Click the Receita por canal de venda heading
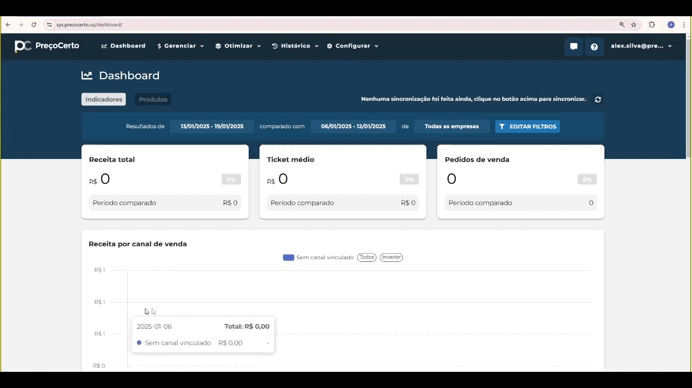 tap(138, 244)
